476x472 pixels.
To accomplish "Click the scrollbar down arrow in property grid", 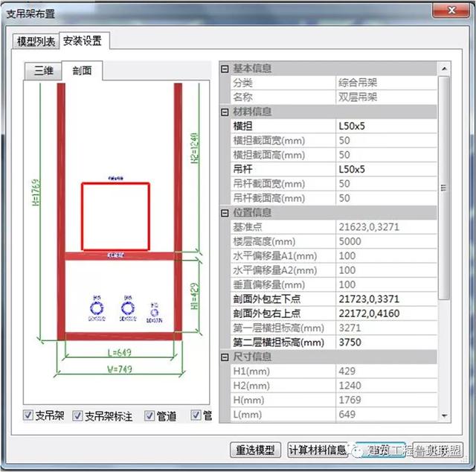I will [444, 415].
